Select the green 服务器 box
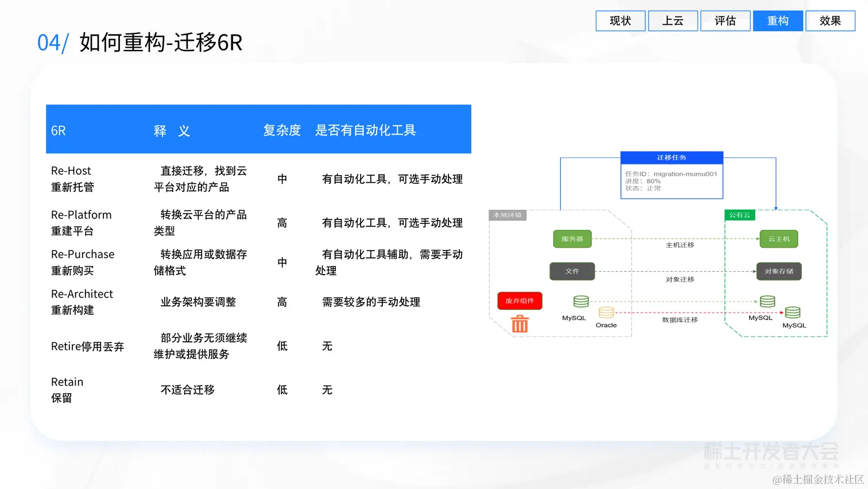This screenshot has height=489, width=868. point(572,238)
